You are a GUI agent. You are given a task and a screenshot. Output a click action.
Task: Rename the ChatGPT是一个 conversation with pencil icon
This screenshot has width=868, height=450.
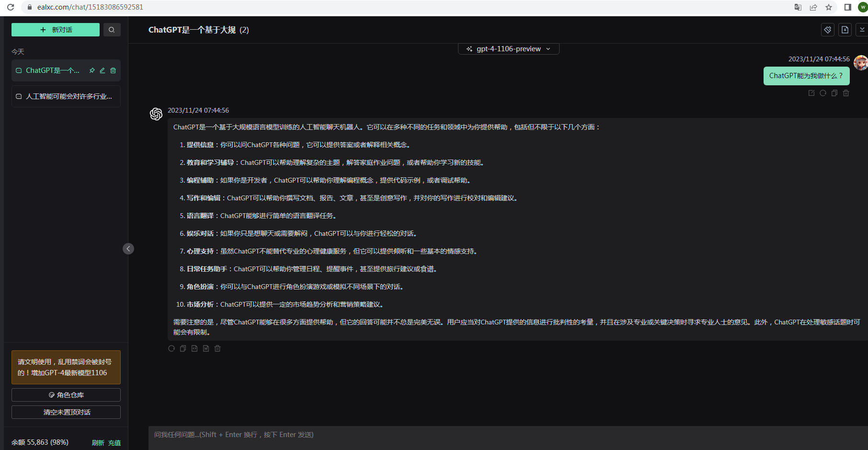pos(103,70)
